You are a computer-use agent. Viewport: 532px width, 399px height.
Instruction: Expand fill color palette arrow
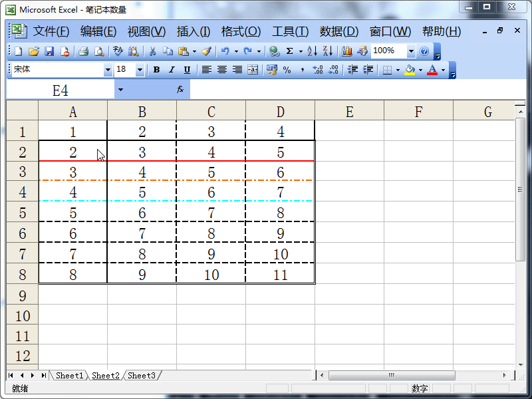coord(421,70)
